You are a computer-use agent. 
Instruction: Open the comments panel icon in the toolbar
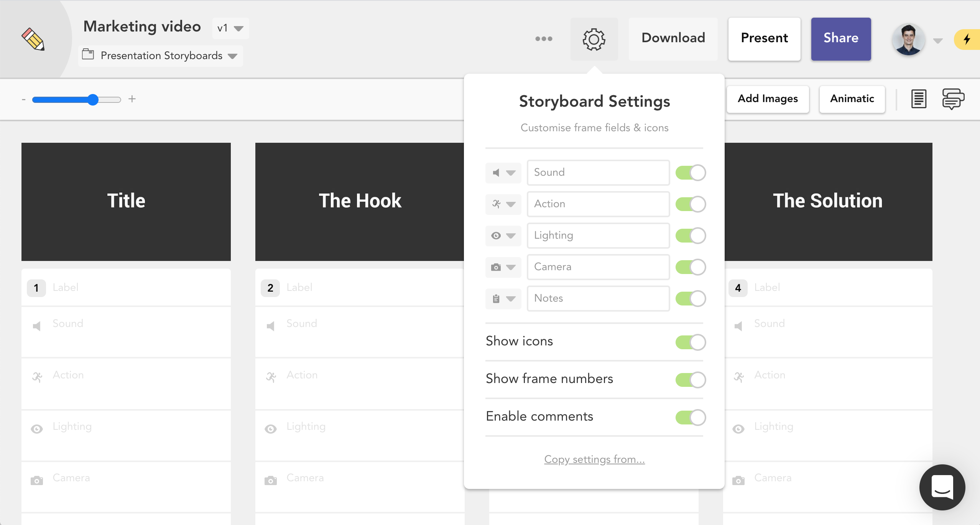coord(953,99)
